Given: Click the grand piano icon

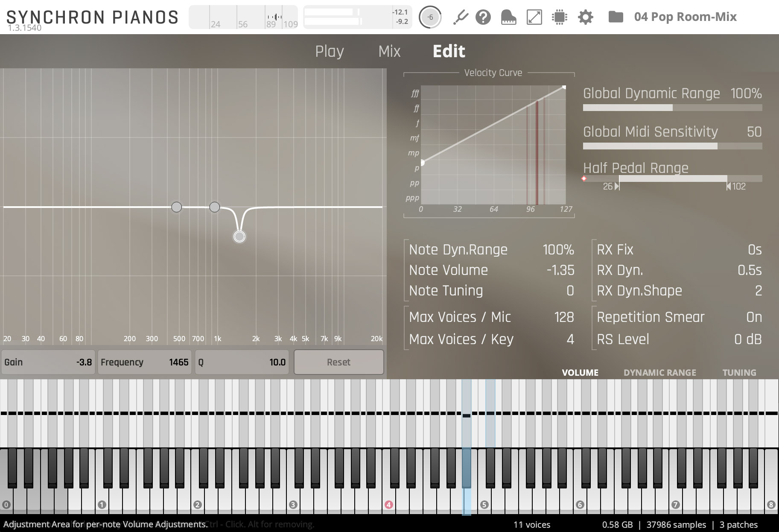Looking at the screenshot, I should (508, 17).
